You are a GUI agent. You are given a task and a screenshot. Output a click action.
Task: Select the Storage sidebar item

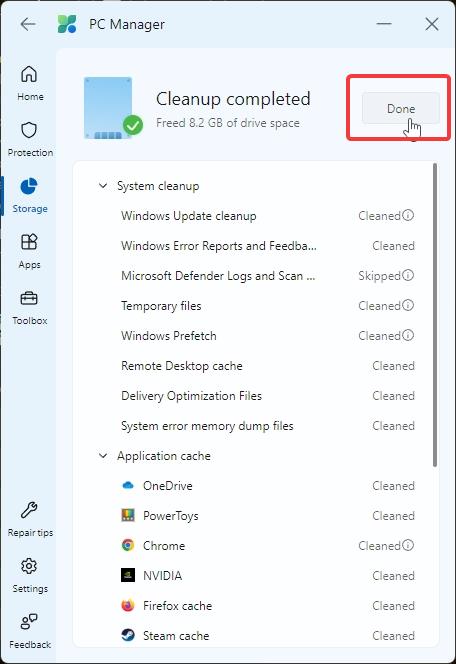[30, 195]
